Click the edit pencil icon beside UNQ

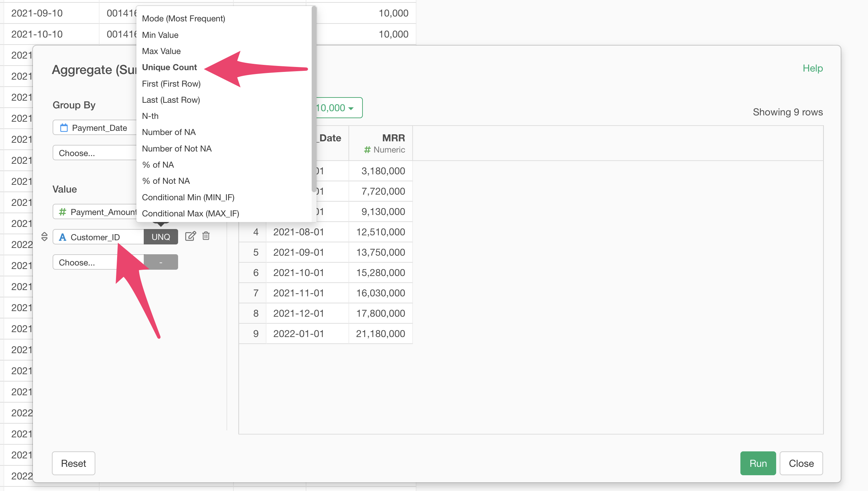pyautogui.click(x=190, y=236)
